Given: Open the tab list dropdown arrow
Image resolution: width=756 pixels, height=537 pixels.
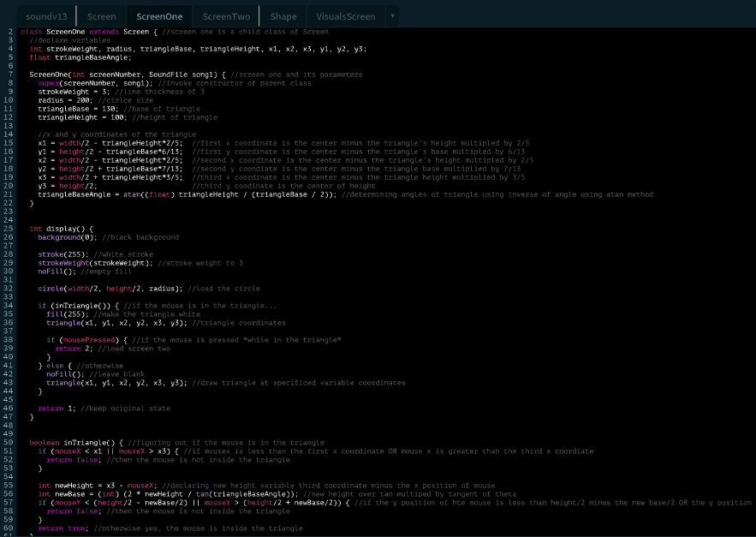Looking at the screenshot, I should pyautogui.click(x=392, y=15).
